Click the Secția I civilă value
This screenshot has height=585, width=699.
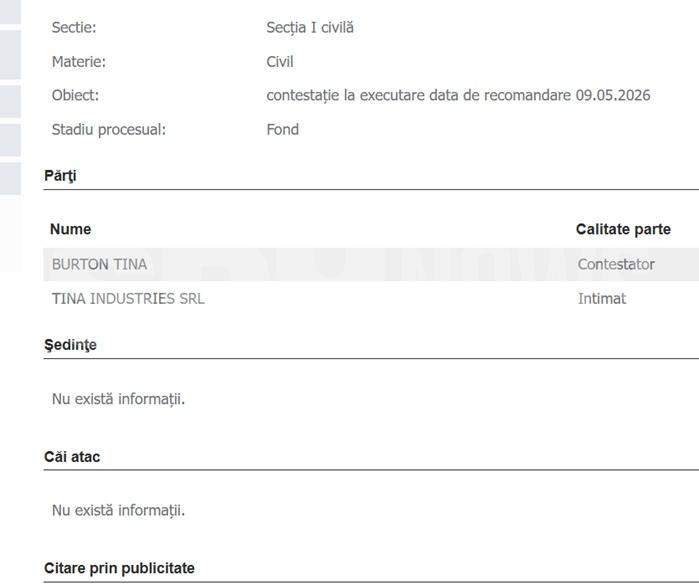pos(310,28)
